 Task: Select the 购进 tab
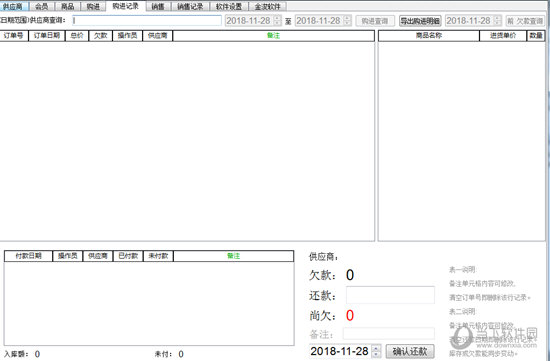point(93,6)
